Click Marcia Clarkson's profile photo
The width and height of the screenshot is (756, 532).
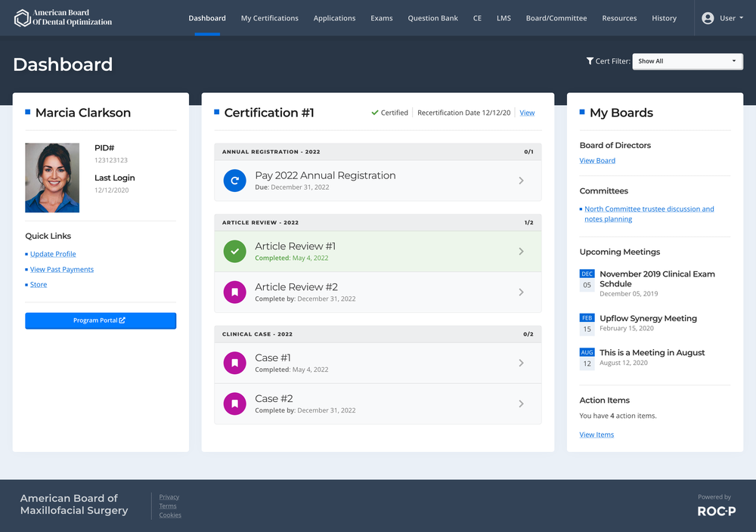(x=52, y=178)
